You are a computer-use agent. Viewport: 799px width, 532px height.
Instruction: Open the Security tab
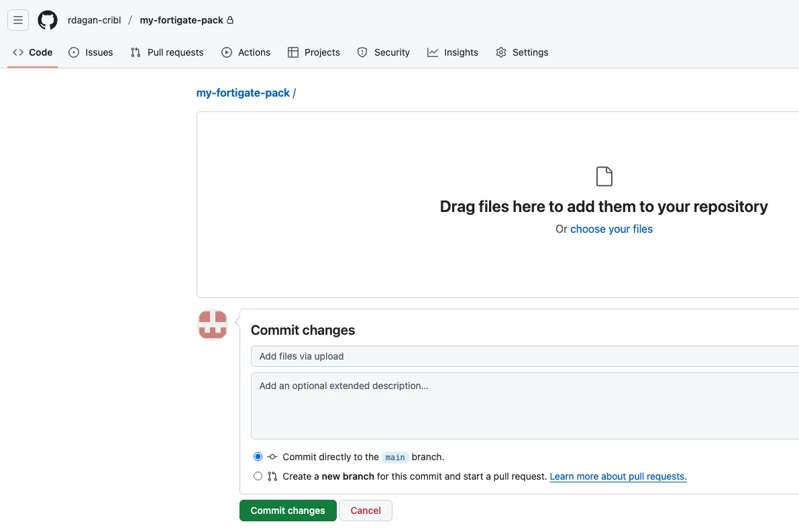point(384,52)
